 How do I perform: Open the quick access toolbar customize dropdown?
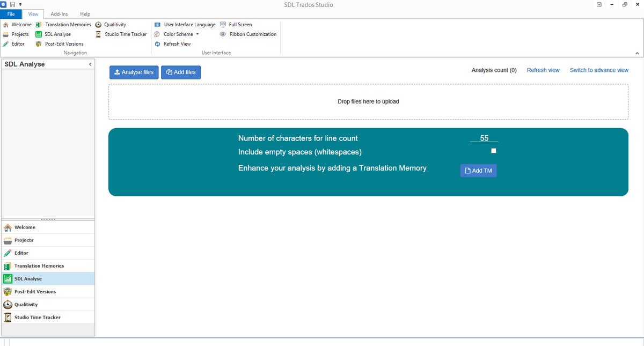click(x=20, y=4)
